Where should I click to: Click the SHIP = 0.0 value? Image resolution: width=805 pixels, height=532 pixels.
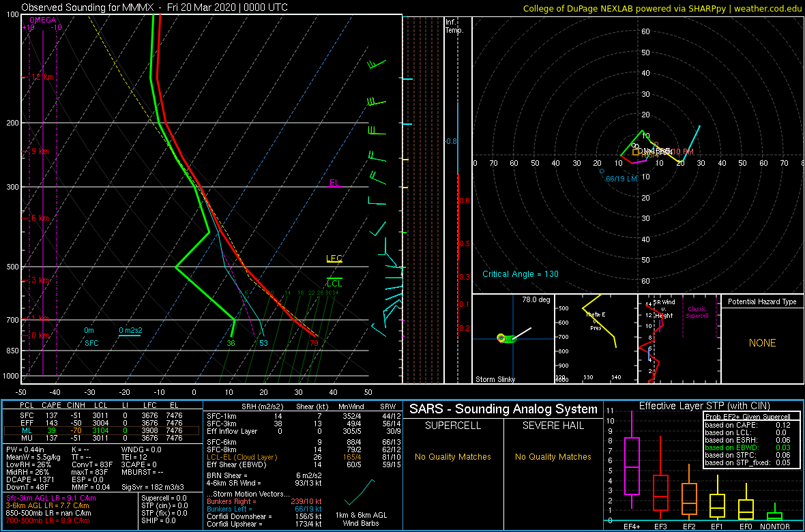click(x=159, y=520)
